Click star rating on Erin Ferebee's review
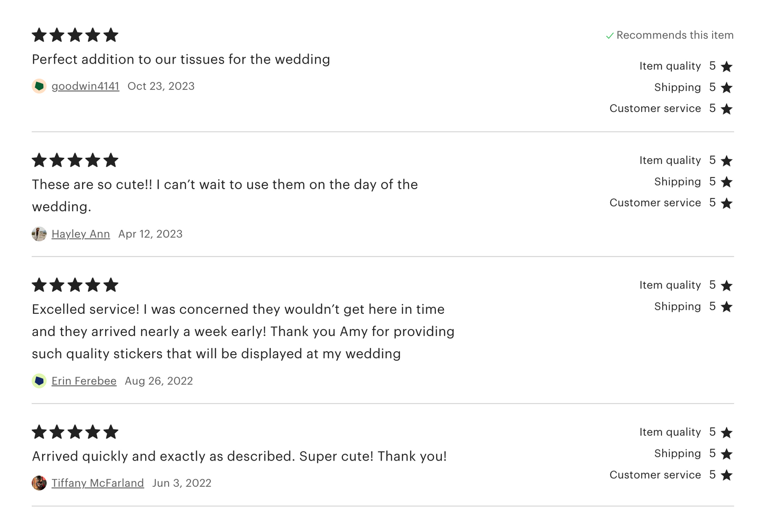This screenshot has height=532, width=760. point(75,285)
